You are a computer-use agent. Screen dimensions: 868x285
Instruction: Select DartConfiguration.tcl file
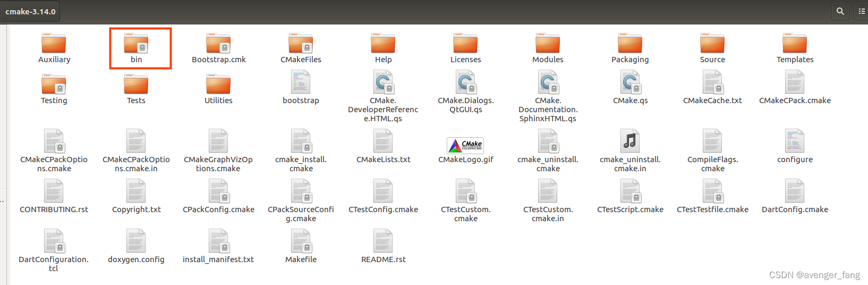coord(54,251)
